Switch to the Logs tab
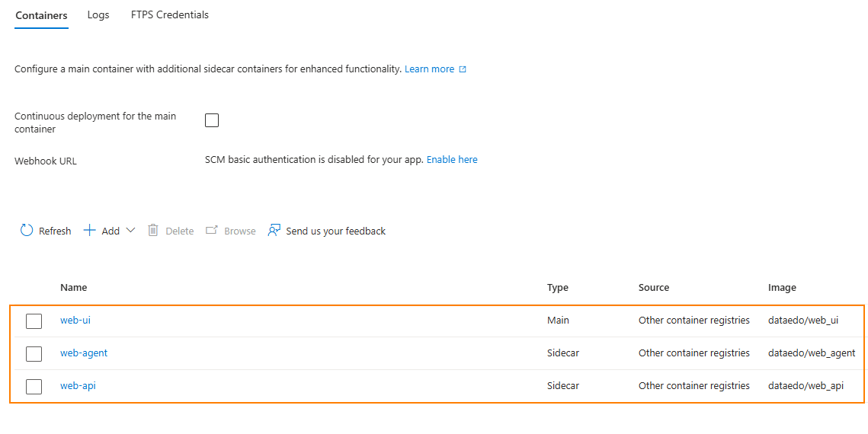The height and width of the screenshot is (434, 868). coord(98,15)
